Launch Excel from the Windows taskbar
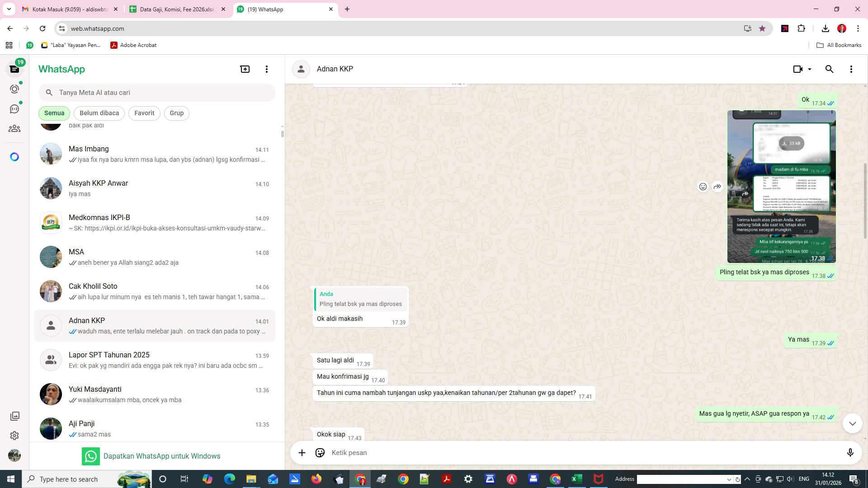 pyautogui.click(x=576, y=479)
